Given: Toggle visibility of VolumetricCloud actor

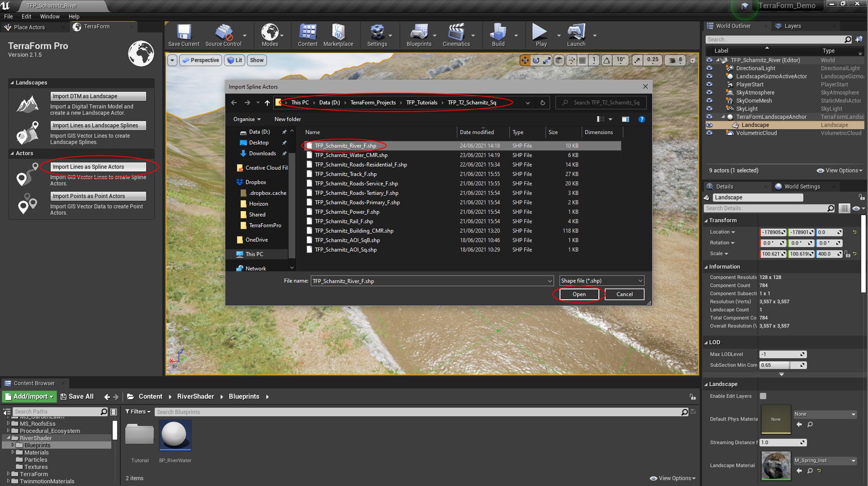Looking at the screenshot, I should [x=709, y=133].
